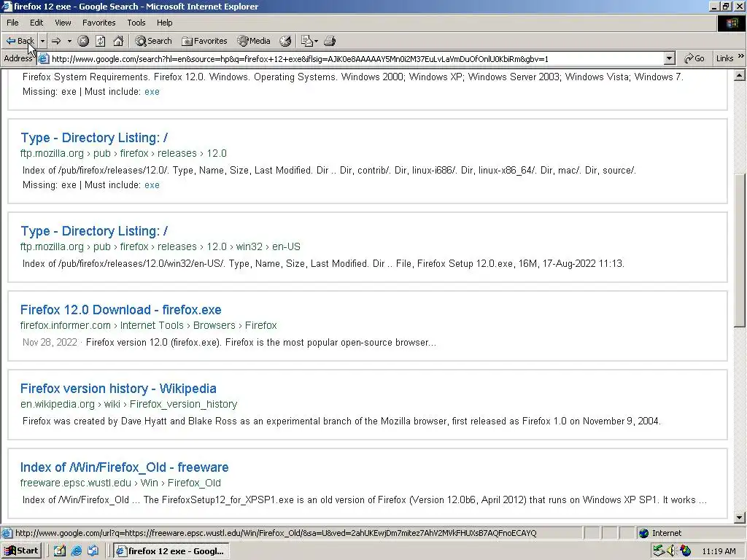
Task: Click the colorful tray icon next to clock
Action: click(x=686, y=551)
